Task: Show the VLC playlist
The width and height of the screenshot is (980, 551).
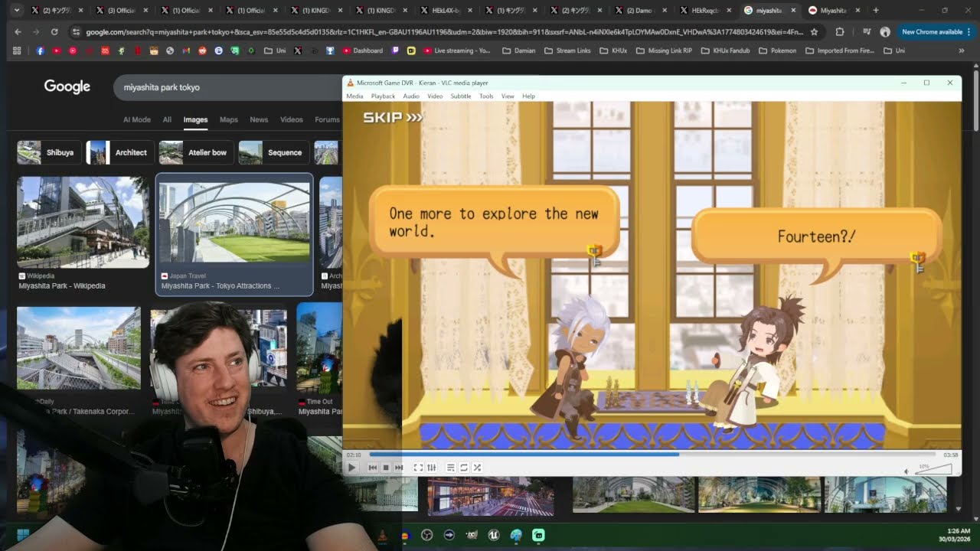Action: point(451,468)
